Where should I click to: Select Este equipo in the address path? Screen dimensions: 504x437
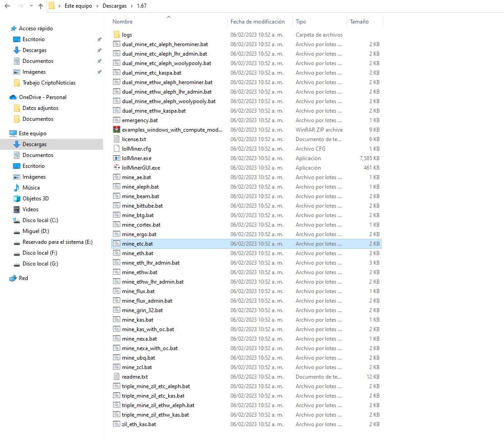(78, 6)
